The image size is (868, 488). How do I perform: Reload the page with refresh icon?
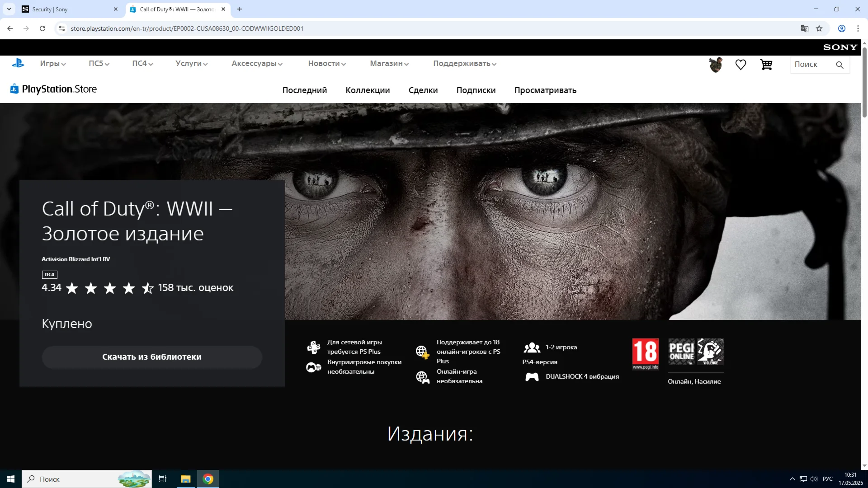[x=42, y=28]
